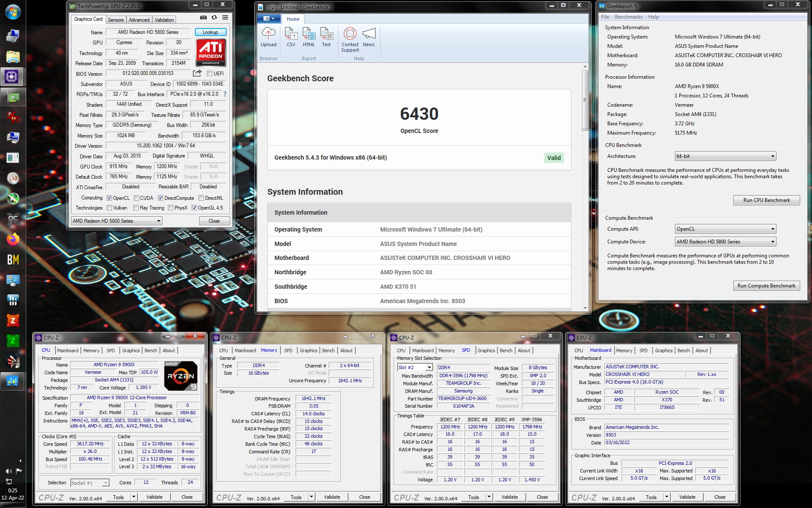
Task: Click Tools in the CPU-Z window showing the CPU tab
Action: click(x=118, y=497)
